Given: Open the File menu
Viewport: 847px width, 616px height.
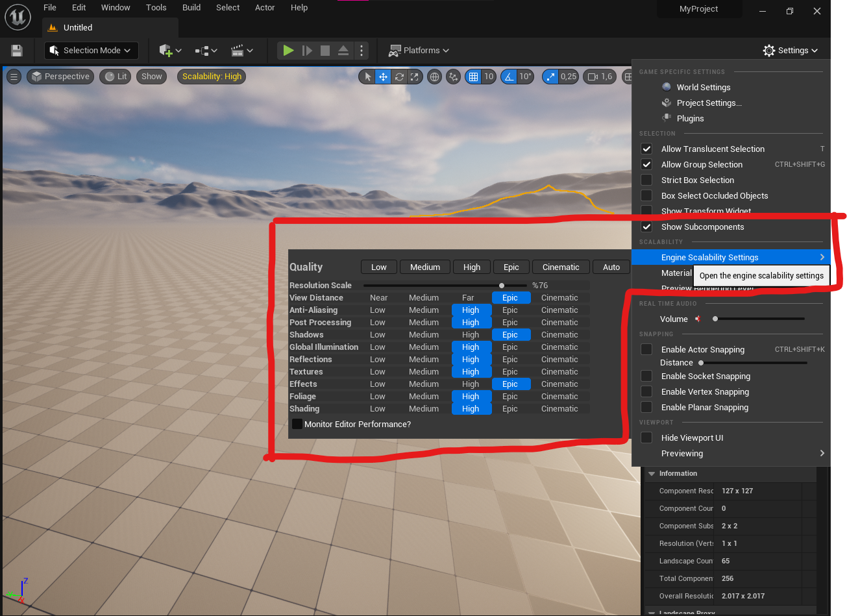Looking at the screenshot, I should [50, 8].
